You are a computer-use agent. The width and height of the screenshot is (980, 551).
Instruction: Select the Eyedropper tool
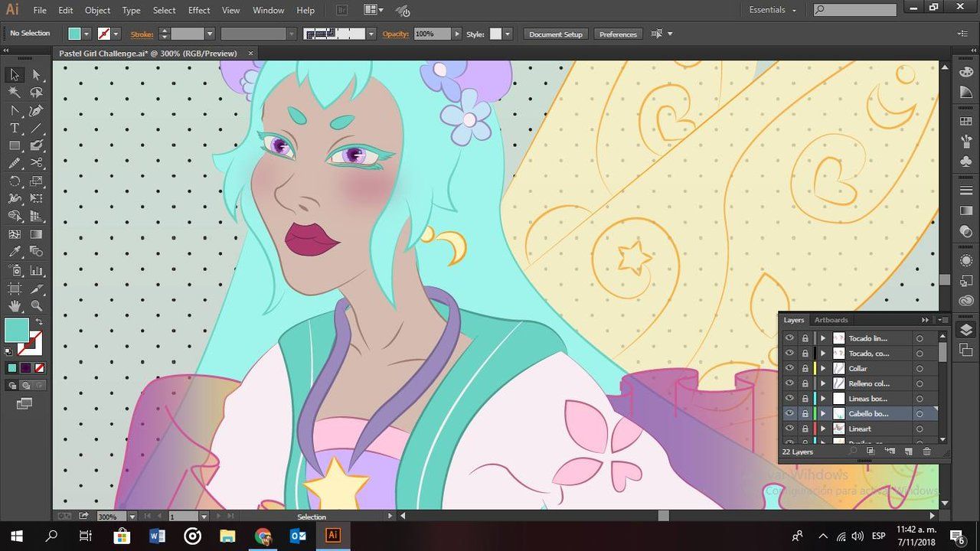coord(15,252)
